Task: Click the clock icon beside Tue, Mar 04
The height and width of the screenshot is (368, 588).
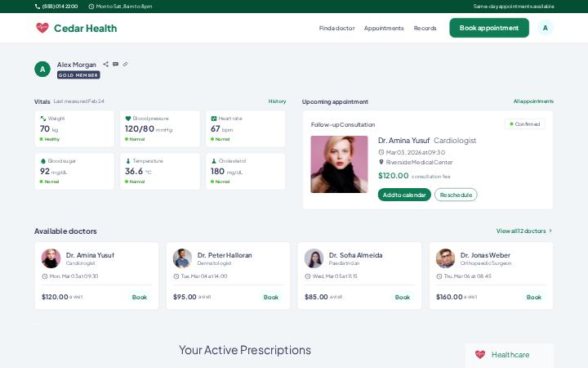Action: [176, 276]
